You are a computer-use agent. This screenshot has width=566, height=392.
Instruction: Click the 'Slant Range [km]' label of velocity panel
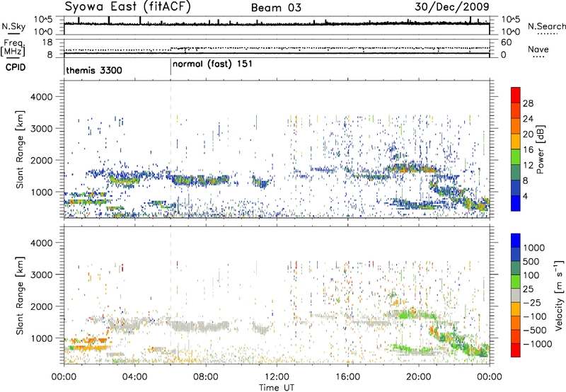pos(20,296)
